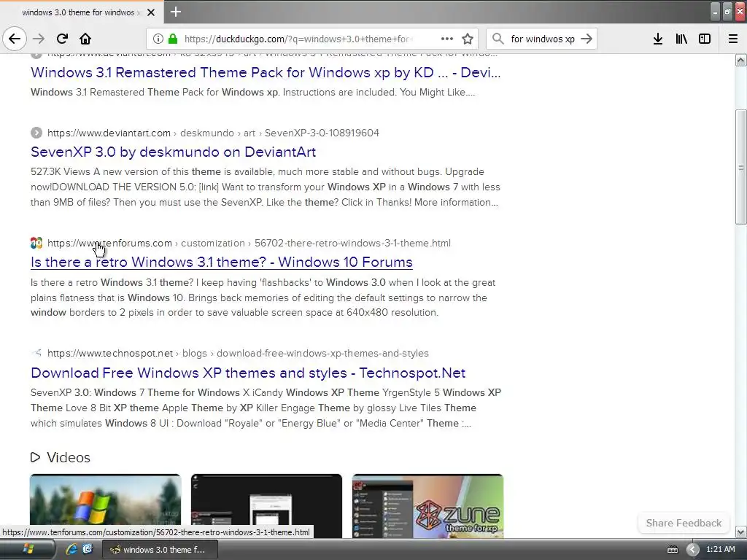Click the green padlock security icon
The width and height of the screenshot is (747, 560).
point(173,39)
